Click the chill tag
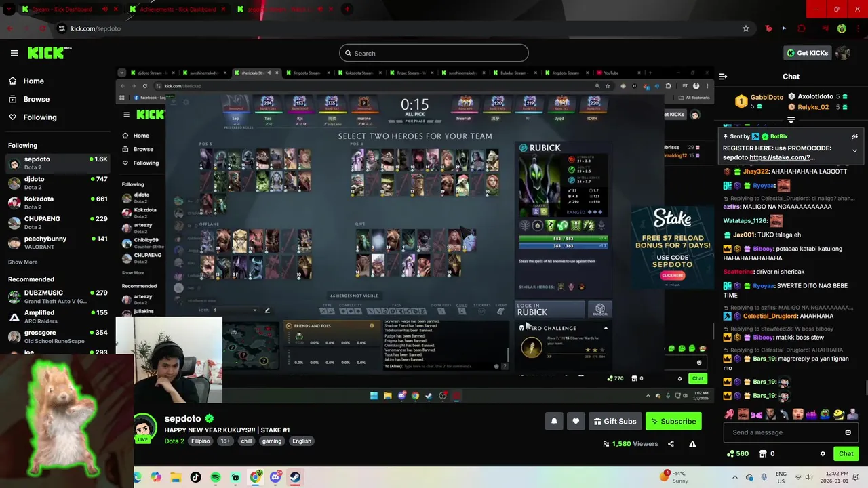This screenshot has width=868, height=488. pos(246,441)
